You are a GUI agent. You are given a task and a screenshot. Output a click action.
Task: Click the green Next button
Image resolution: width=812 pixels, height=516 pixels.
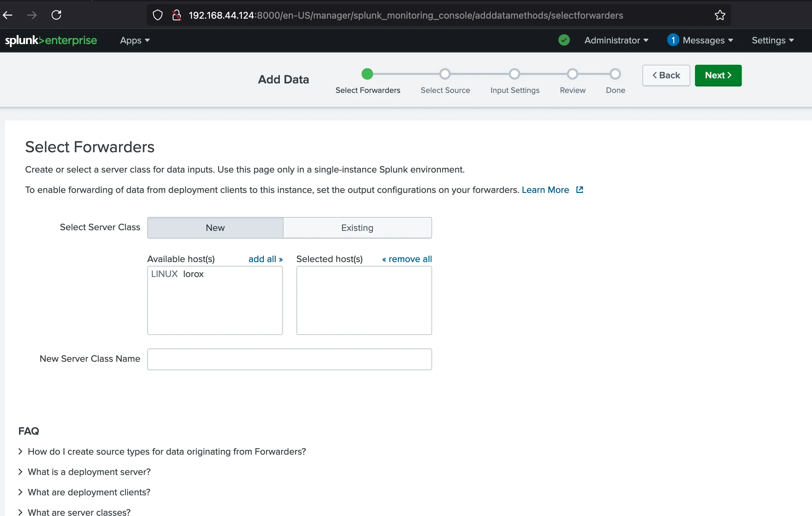coord(718,75)
